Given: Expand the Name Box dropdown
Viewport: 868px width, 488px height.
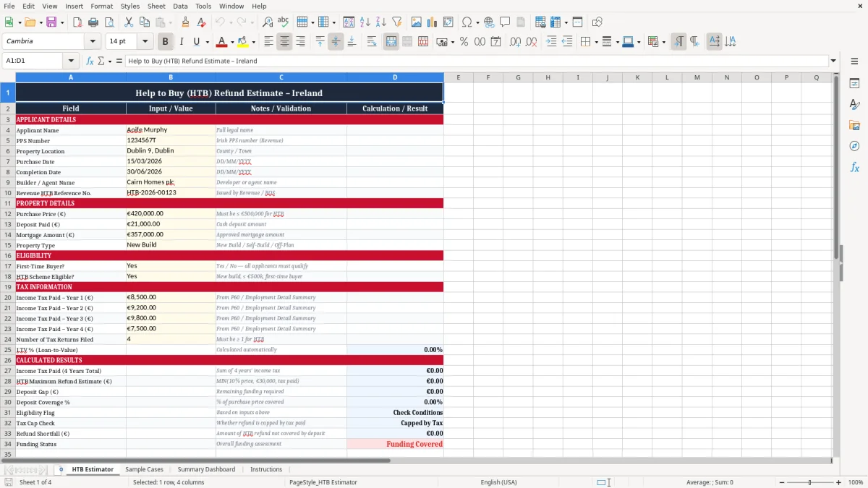Looking at the screenshot, I should [x=71, y=61].
